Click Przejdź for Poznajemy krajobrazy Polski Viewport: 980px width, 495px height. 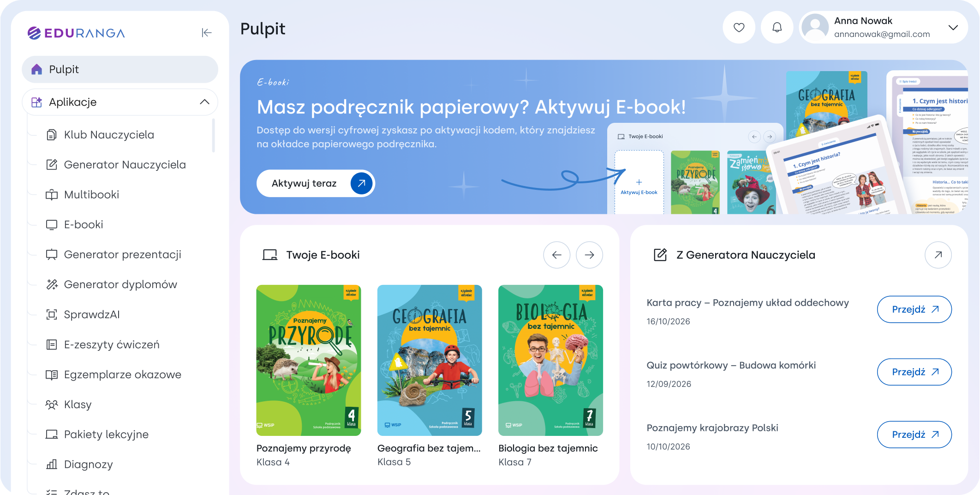tap(914, 435)
